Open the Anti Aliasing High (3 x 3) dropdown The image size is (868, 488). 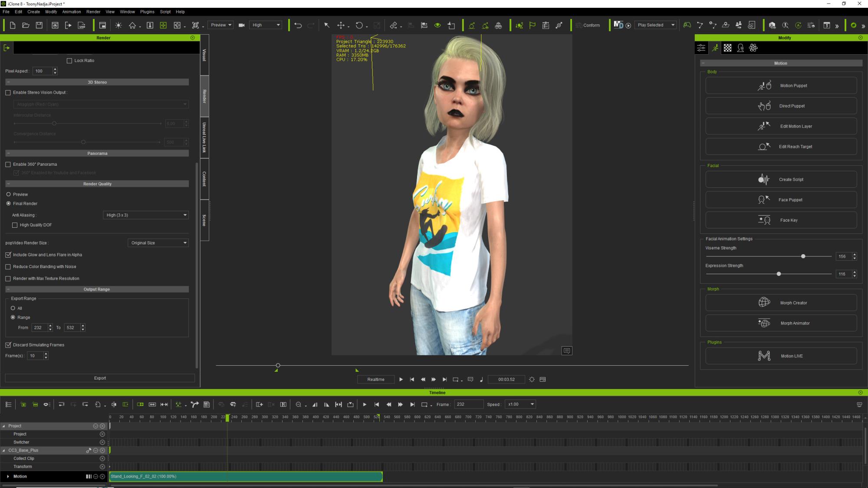[146, 215]
